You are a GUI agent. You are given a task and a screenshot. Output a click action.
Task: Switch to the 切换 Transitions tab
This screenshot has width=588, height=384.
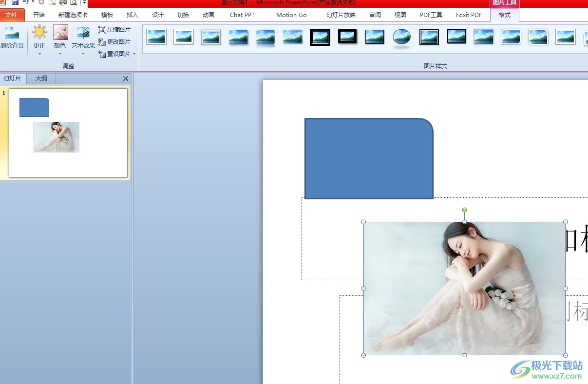[x=183, y=15]
